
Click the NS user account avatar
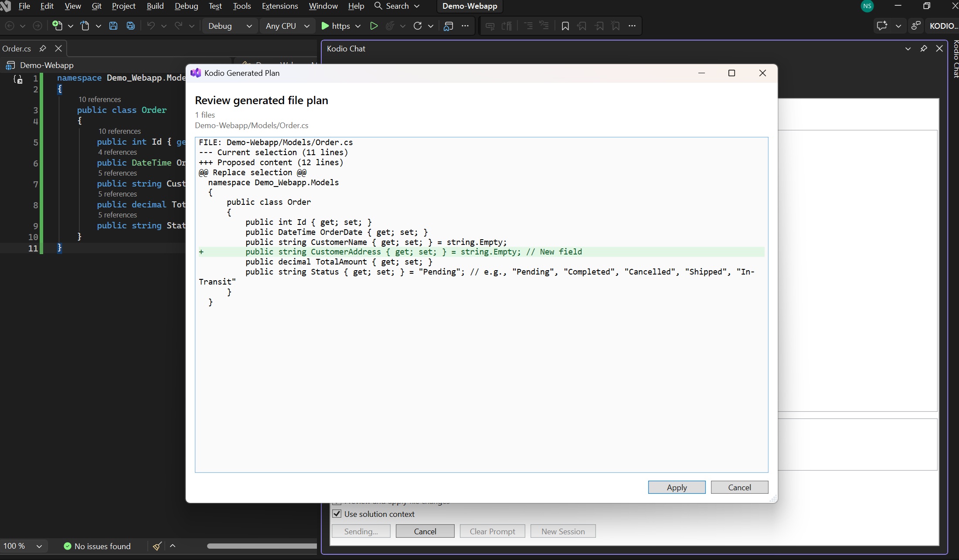tap(867, 6)
